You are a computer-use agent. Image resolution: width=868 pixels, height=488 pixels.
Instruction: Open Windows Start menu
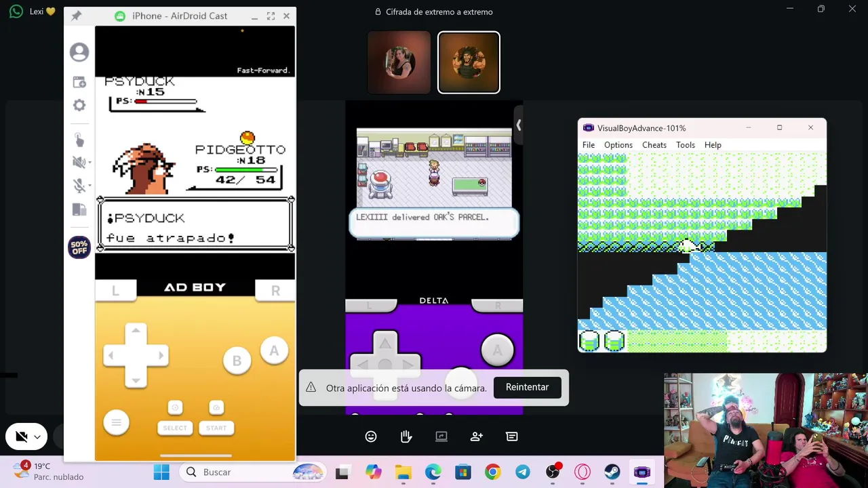161,472
